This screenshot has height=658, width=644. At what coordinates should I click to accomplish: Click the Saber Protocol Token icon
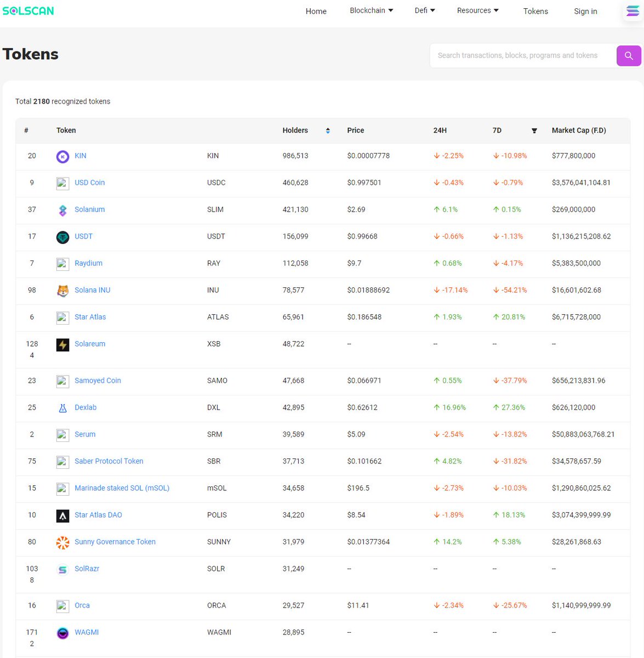coord(63,462)
